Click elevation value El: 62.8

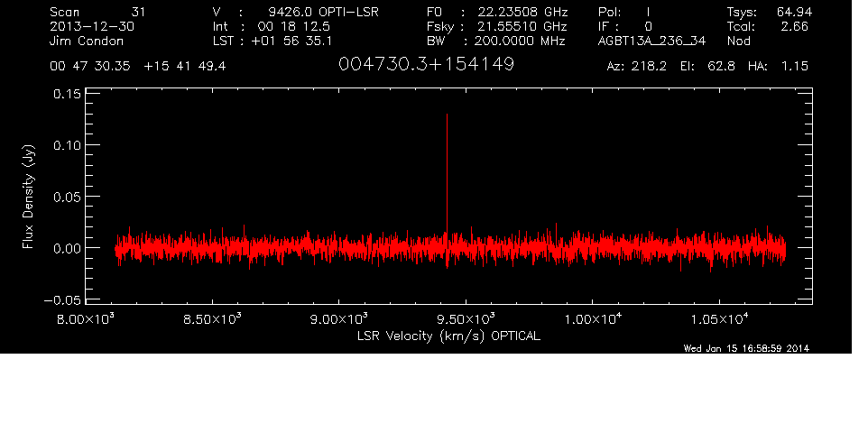pos(707,67)
